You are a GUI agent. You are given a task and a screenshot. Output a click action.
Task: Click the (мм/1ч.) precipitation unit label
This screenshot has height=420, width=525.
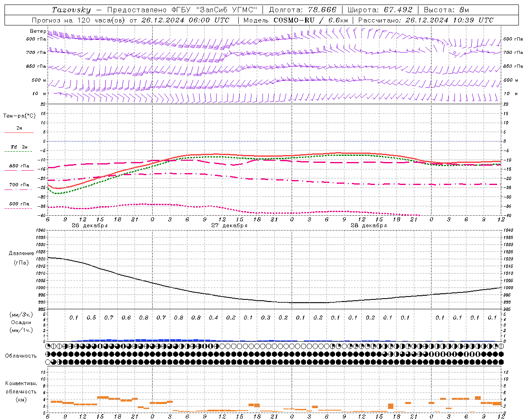click(21, 330)
